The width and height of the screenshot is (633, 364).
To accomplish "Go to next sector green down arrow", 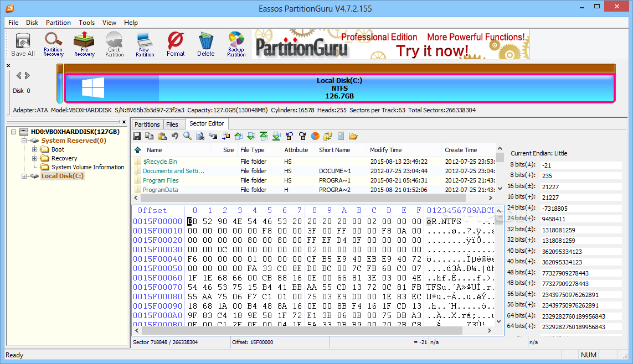I will (251, 136).
